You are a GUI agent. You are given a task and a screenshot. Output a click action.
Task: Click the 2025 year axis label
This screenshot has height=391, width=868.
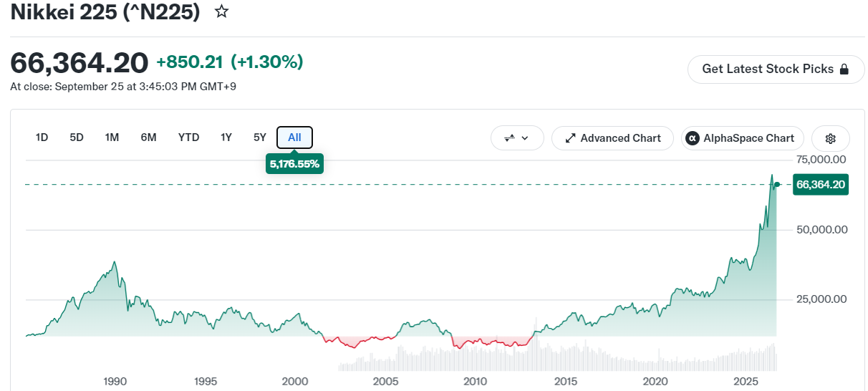click(746, 381)
